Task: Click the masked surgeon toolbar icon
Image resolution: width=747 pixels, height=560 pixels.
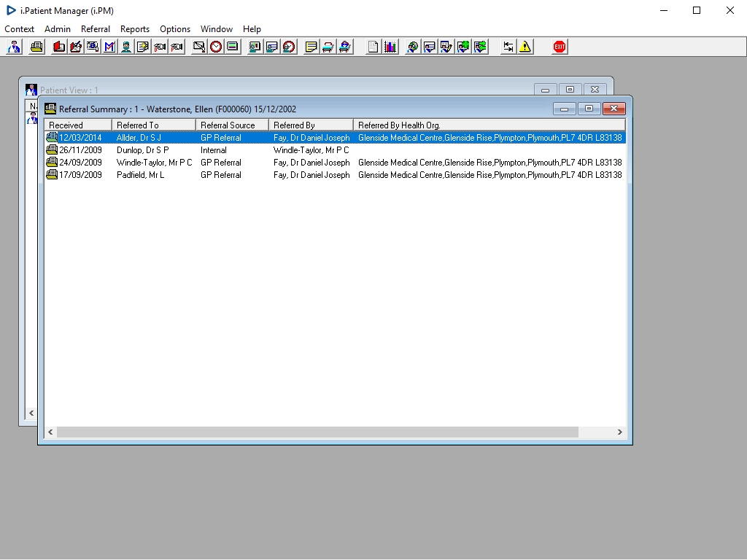Action: click(x=125, y=47)
